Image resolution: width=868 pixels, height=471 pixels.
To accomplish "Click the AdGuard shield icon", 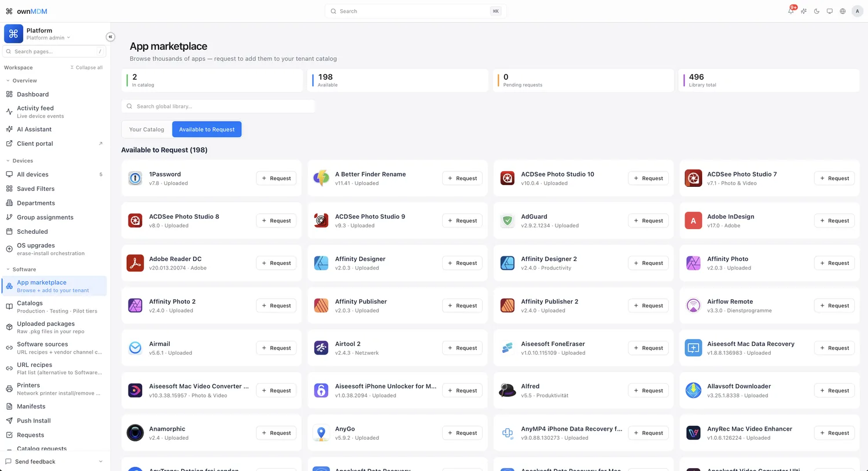I will click(507, 220).
